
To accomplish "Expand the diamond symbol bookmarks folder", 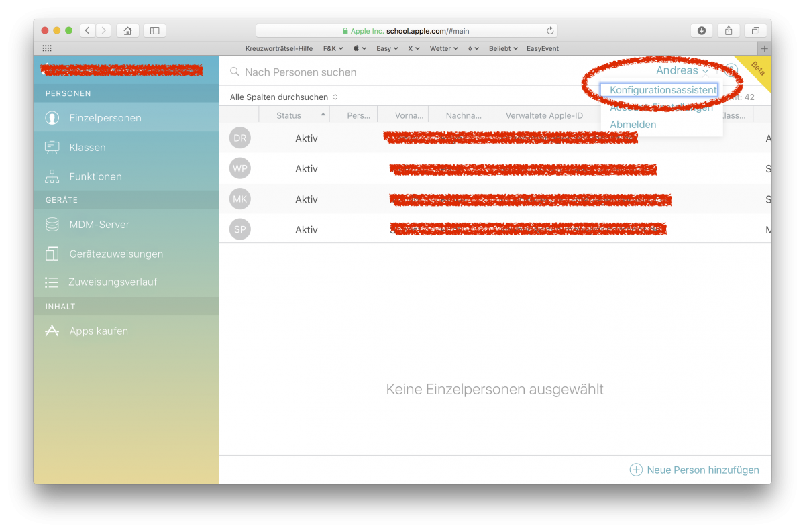I will coord(474,48).
